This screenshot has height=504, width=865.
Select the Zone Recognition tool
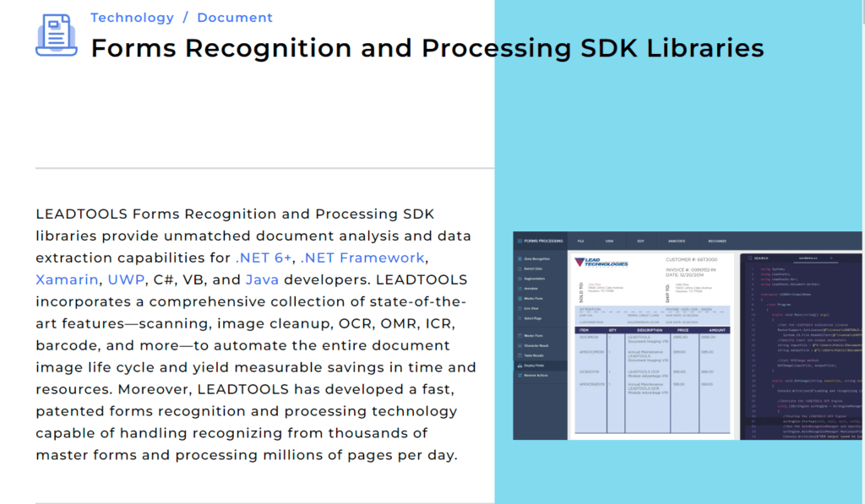(535, 259)
